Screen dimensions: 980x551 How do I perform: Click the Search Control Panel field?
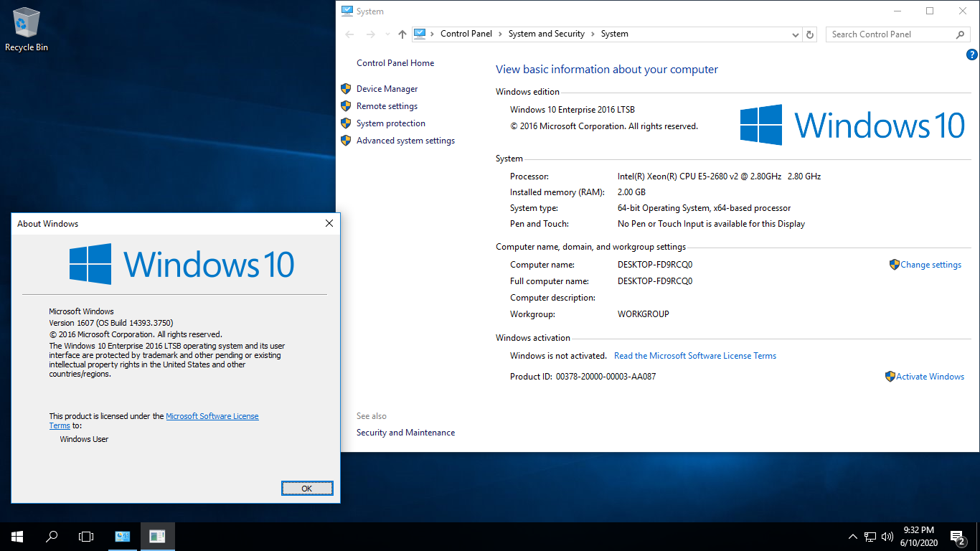tap(891, 34)
